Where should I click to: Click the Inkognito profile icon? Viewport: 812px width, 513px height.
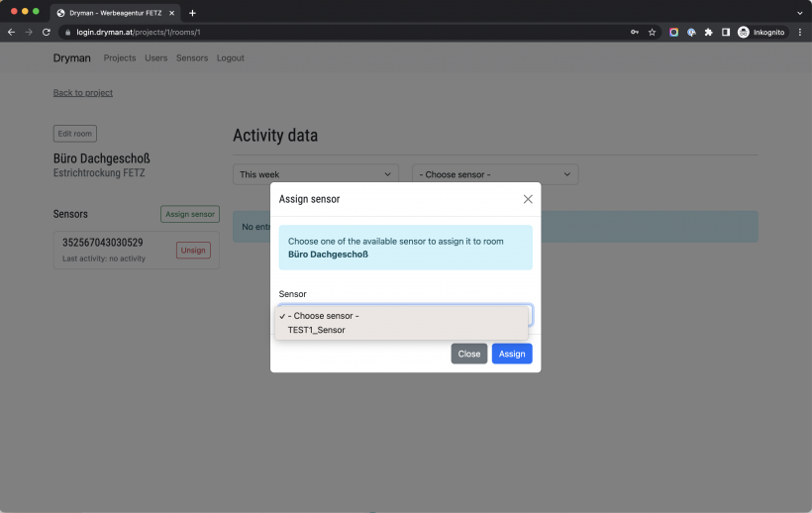(744, 32)
